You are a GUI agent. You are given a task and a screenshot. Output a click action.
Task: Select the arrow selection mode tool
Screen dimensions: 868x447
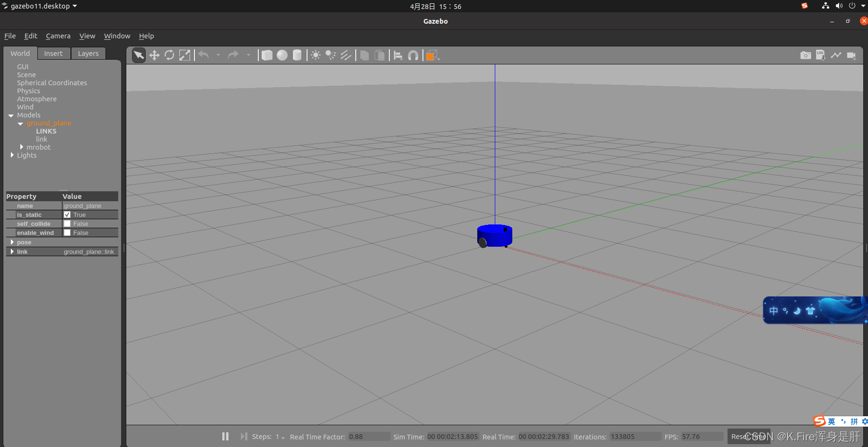(139, 55)
